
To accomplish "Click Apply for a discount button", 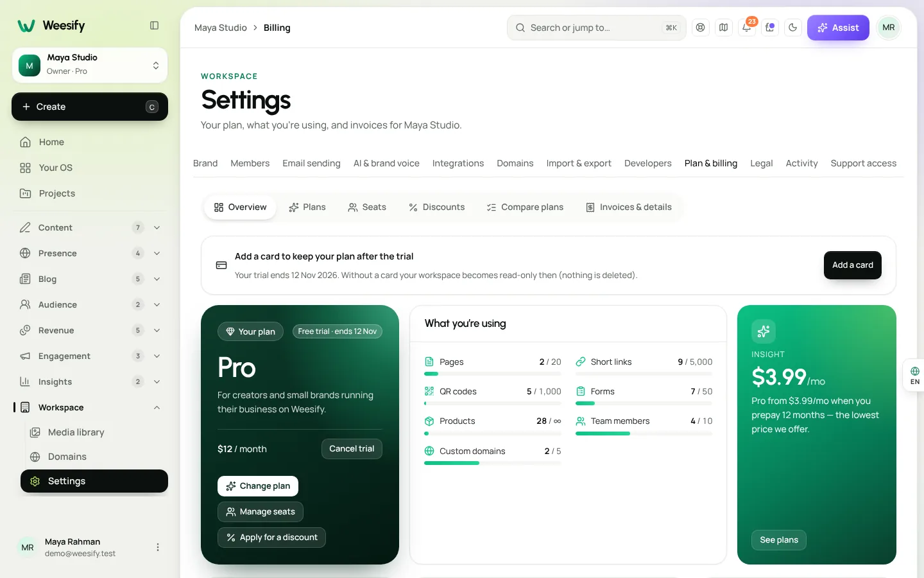I will (x=271, y=538).
